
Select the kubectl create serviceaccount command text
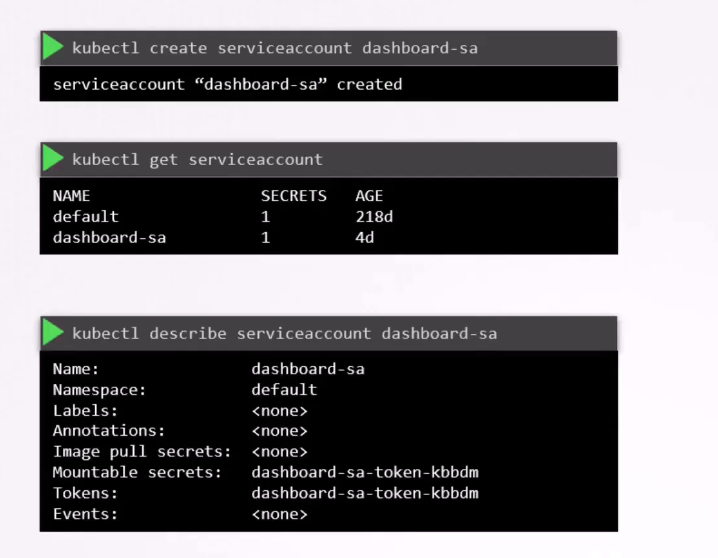pos(275,48)
